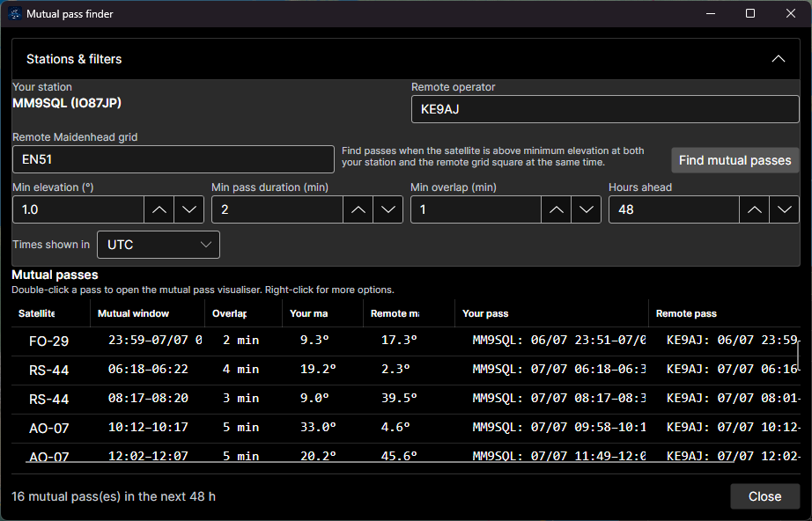Minimize the Mutual pass finder window

[711, 13]
